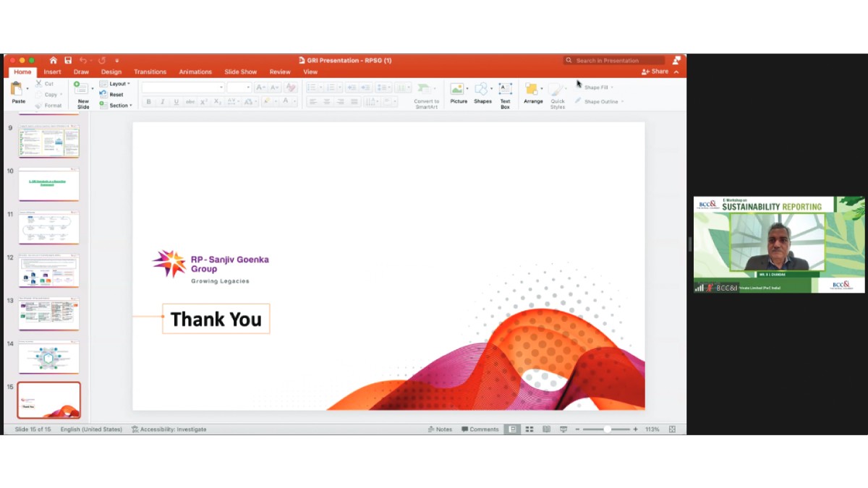Open Quick Styles gallery

[557, 95]
